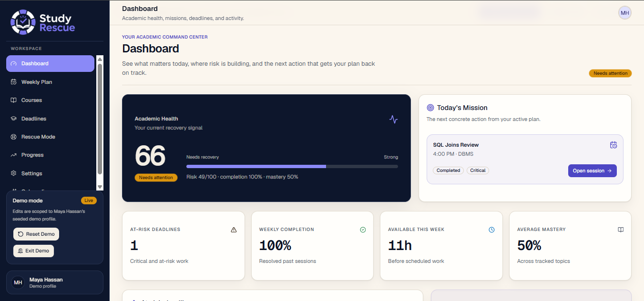The width and height of the screenshot is (644, 301).
Task: Click the Completed tag on SQL Joins Review
Action: (x=448, y=171)
